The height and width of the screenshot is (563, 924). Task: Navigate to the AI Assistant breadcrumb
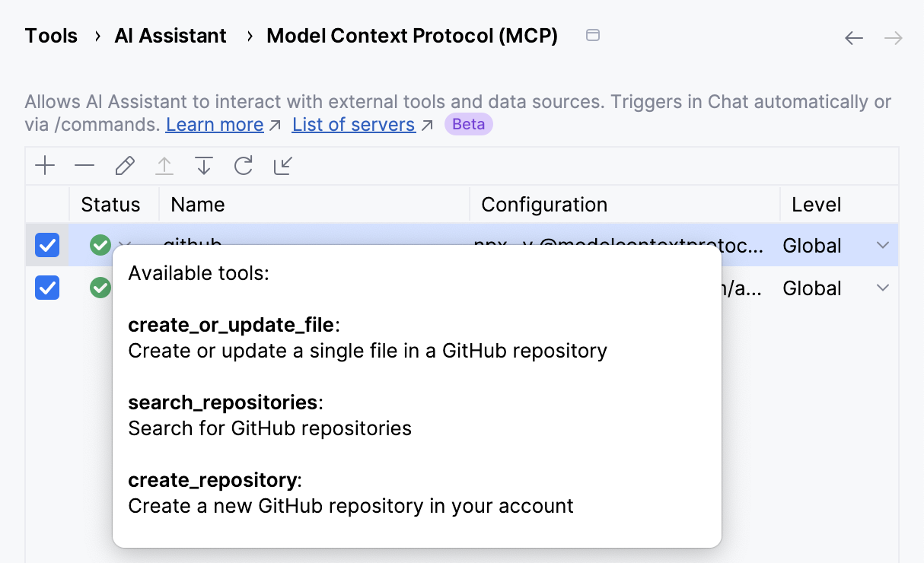[x=170, y=35]
